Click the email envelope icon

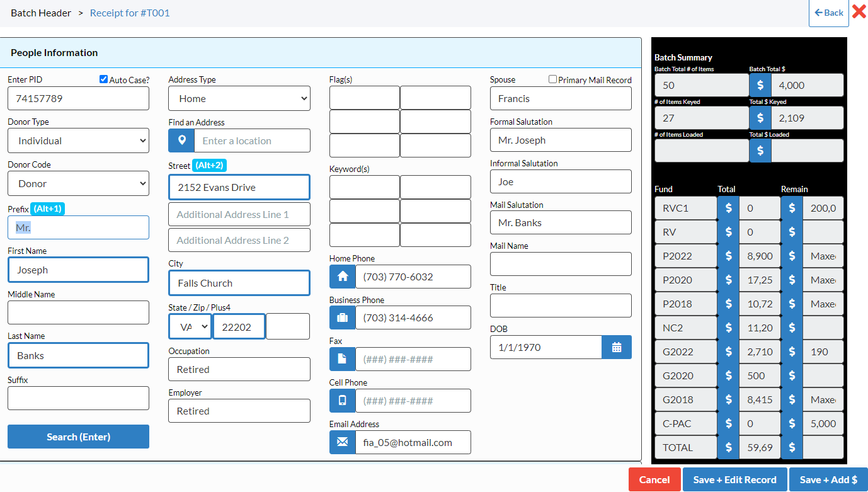pyautogui.click(x=342, y=442)
